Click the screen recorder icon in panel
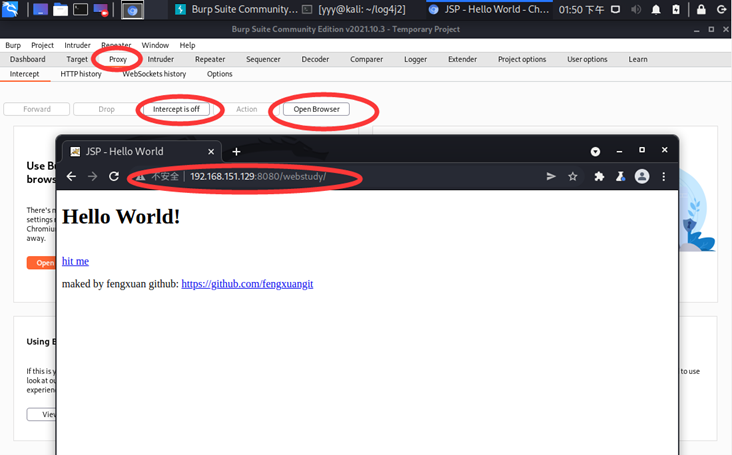 pyautogui.click(x=101, y=10)
